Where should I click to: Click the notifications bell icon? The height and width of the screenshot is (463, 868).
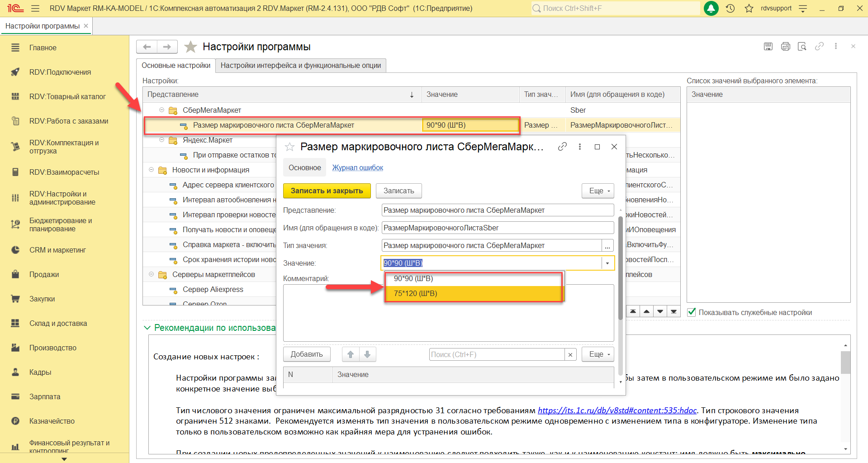coord(711,8)
